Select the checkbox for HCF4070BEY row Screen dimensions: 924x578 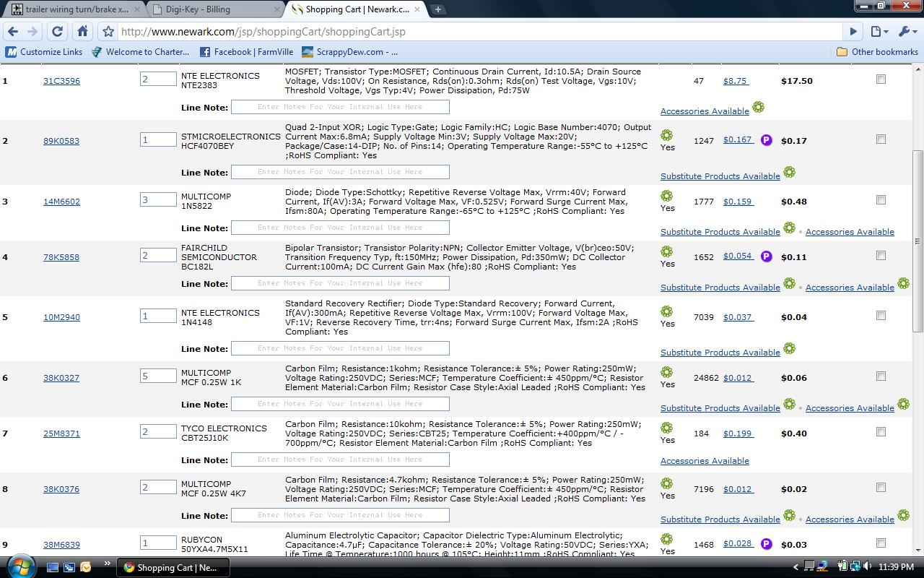(881, 139)
